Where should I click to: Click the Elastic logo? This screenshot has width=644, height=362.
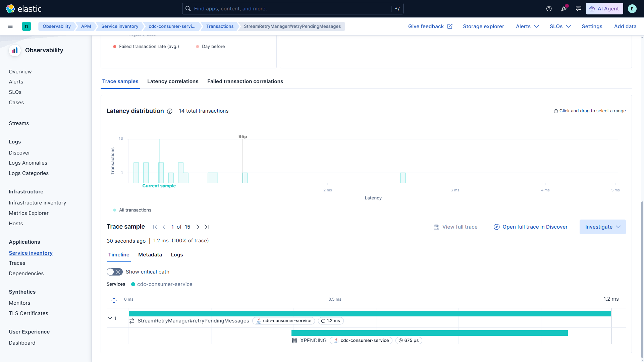point(24,9)
